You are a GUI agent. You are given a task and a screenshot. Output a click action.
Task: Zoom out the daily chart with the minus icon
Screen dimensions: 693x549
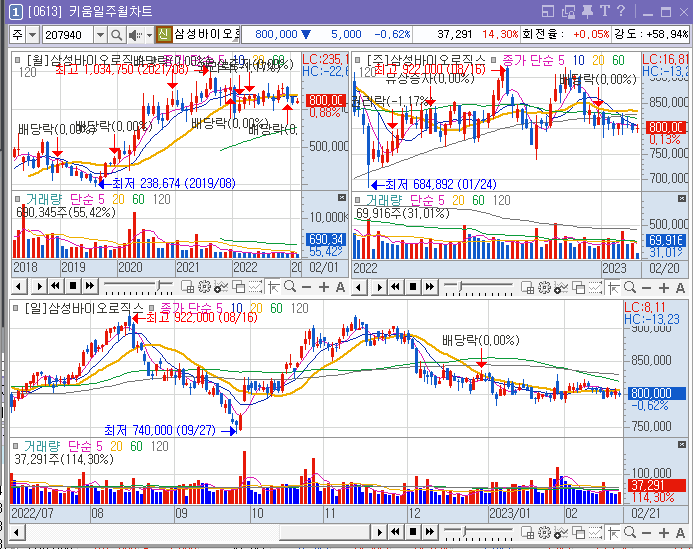pos(646,533)
